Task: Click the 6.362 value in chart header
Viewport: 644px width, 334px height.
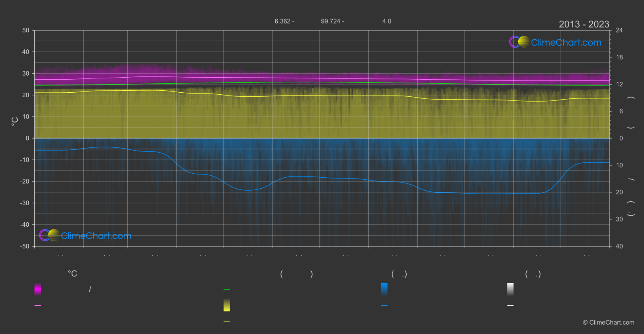Action: [282, 21]
